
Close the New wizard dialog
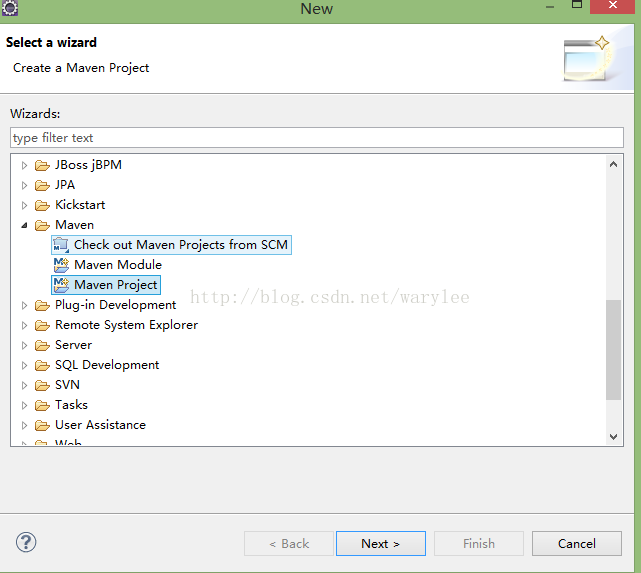click(612, 6)
